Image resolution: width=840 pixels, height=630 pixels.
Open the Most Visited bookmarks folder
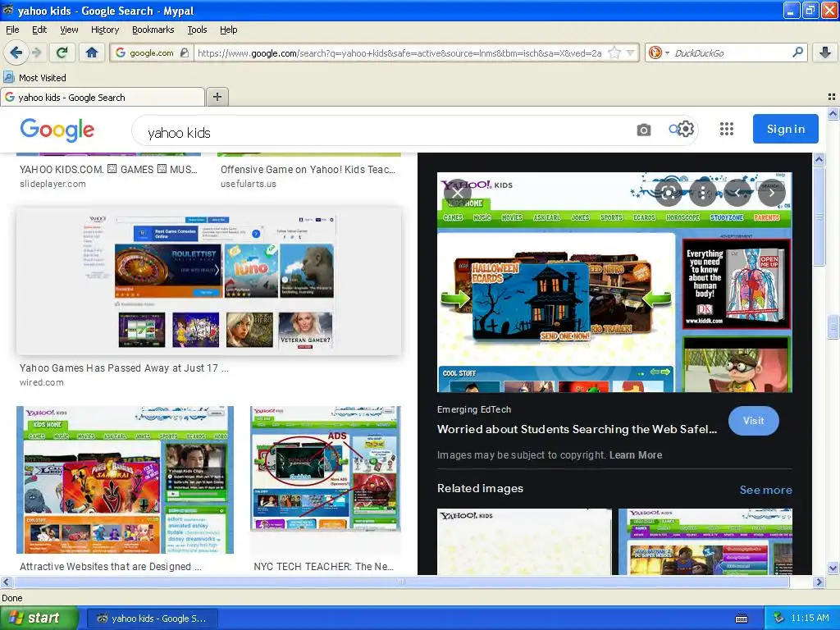35,78
